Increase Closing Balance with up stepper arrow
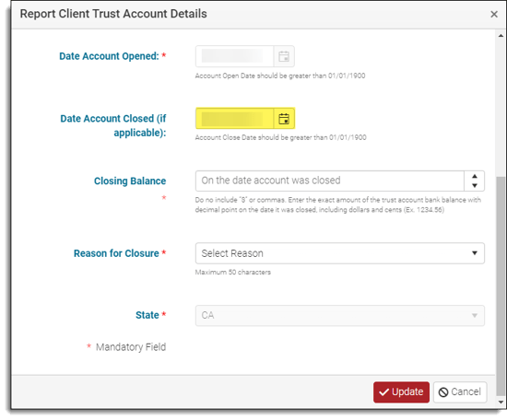The image size is (507, 420). [x=475, y=177]
